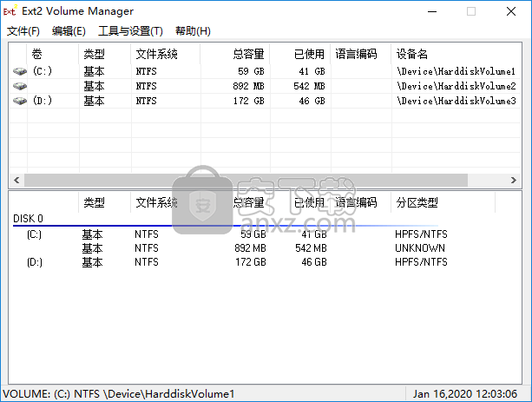
Task: Click HPFS/NTFS type in the D: partition row
Action: (421, 262)
